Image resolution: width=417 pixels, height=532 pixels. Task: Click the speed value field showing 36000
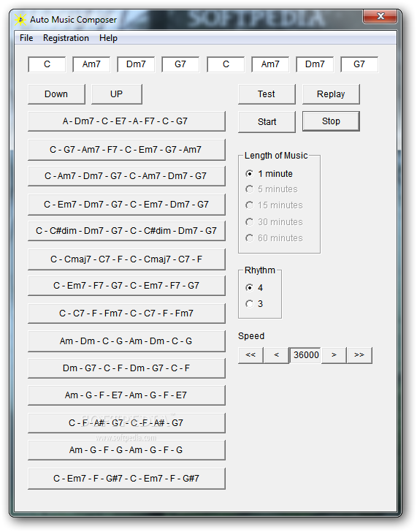305,355
